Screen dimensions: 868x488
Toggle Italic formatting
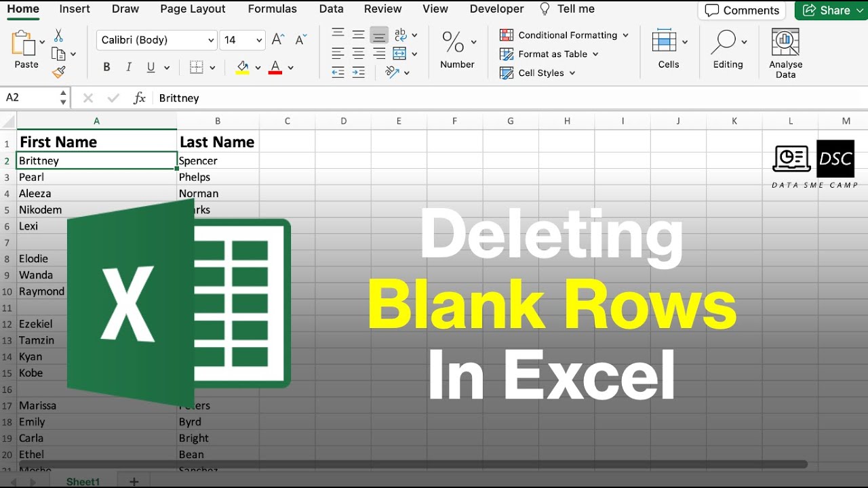(x=128, y=67)
